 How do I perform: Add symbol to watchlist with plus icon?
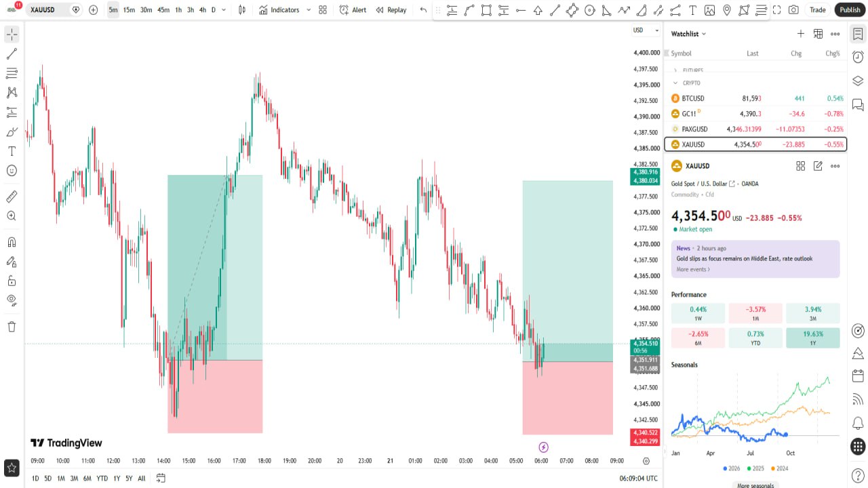801,34
